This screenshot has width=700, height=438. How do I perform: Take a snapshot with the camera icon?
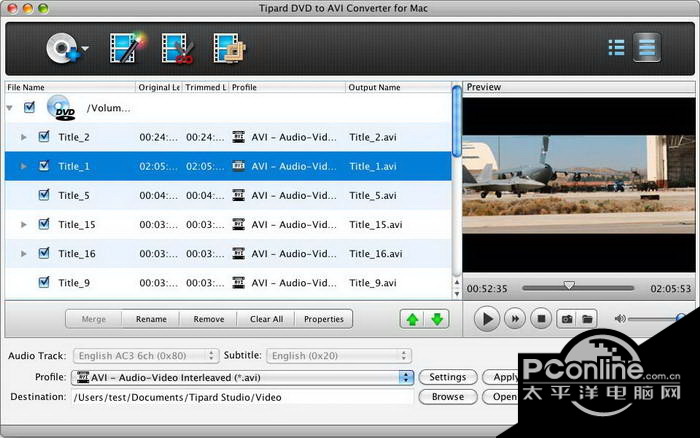pos(567,319)
